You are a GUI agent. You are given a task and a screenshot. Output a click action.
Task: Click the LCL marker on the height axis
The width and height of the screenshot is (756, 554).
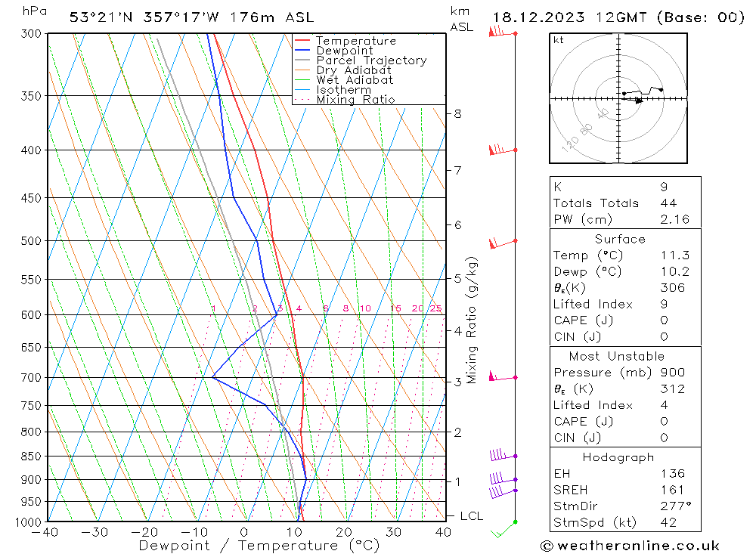click(471, 516)
